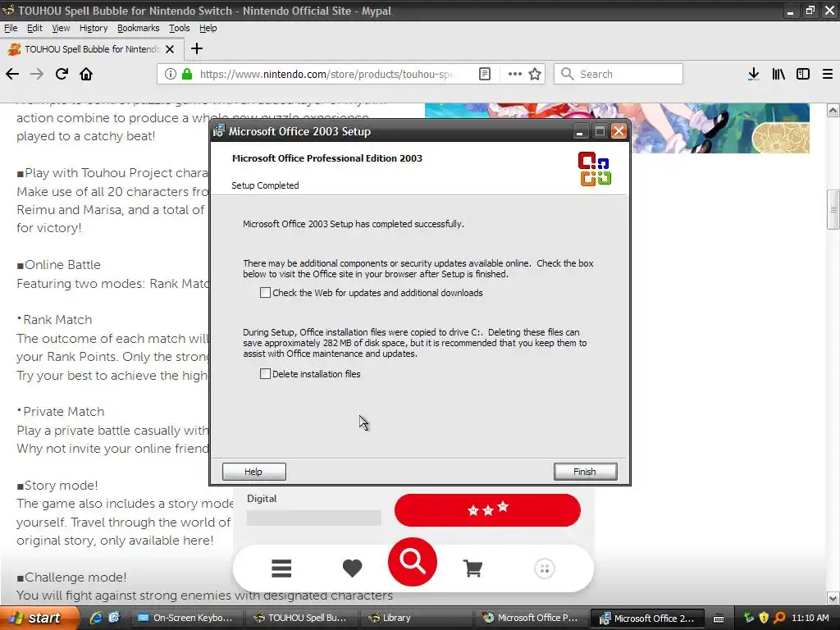This screenshot has height=630, width=840.
Task: Click the Office 2003 logo in dialog
Action: coord(595,169)
